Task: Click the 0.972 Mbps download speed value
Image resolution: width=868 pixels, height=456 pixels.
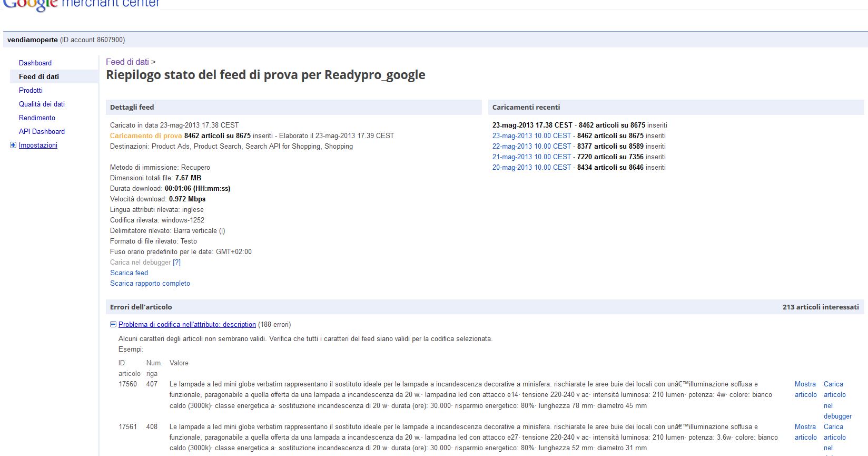Action: click(187, 199)
